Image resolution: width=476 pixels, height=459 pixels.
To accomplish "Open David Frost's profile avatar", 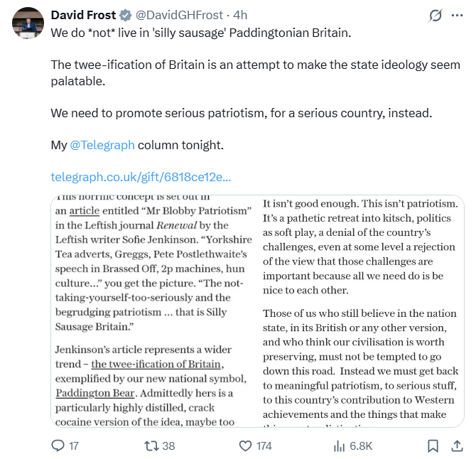I will [x=28, y=23].
